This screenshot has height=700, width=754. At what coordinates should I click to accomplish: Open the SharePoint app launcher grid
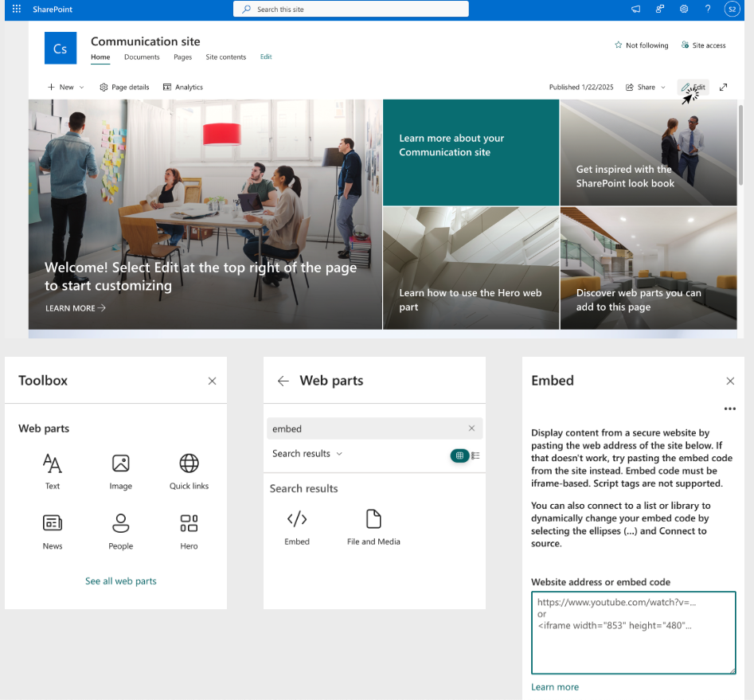(17, 9)
